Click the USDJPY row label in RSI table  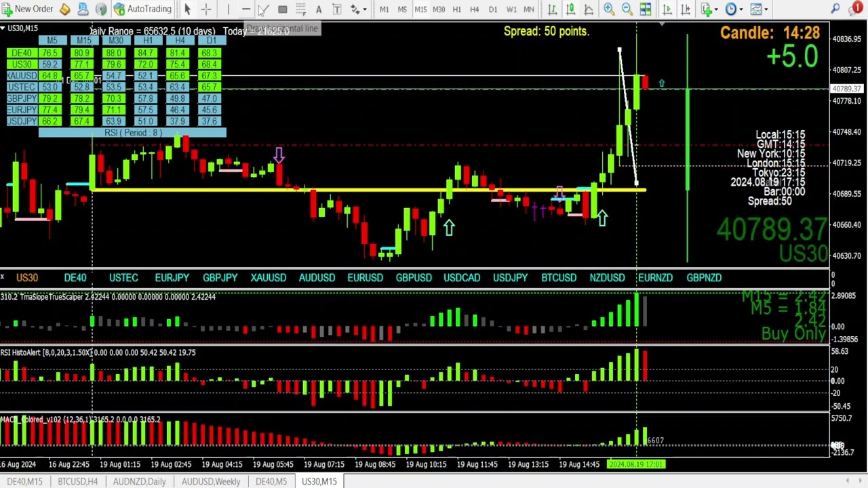pyautogui.click(x=22, y=121)
